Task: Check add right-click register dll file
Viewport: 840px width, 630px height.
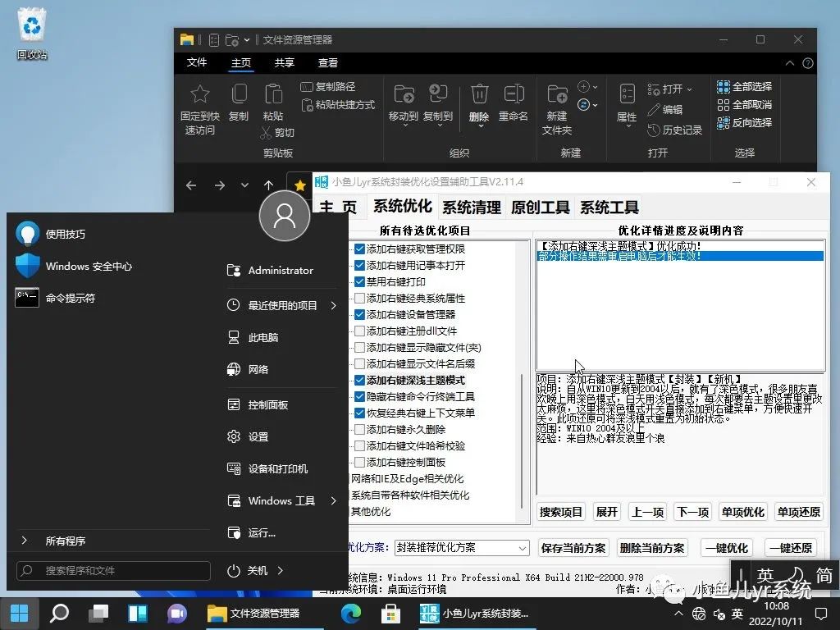Action: coord(359,331)
